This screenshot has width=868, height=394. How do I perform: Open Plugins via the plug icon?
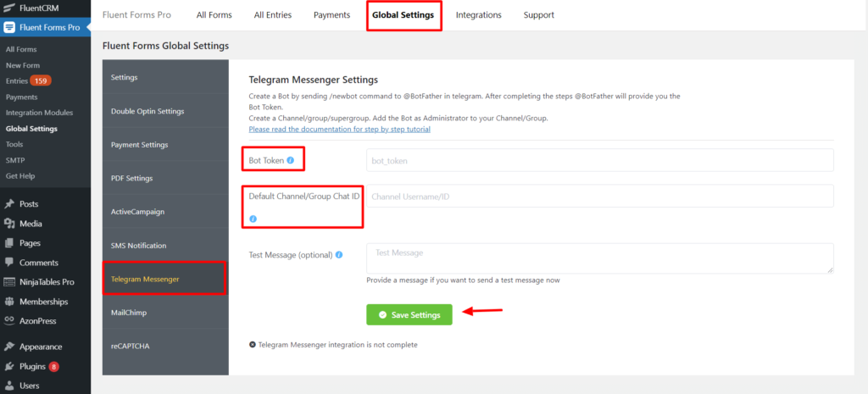(8, 366)
